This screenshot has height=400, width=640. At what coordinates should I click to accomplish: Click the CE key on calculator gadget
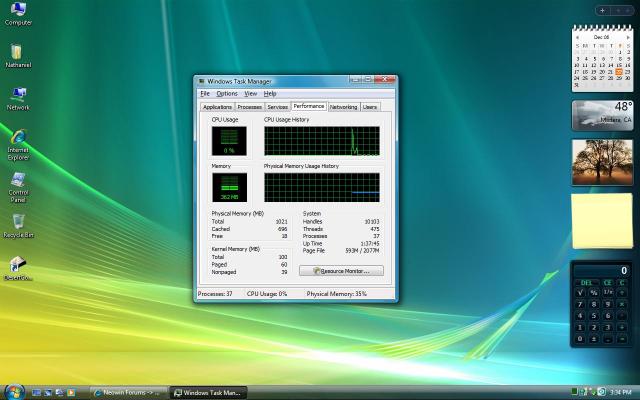coord(607,282)
